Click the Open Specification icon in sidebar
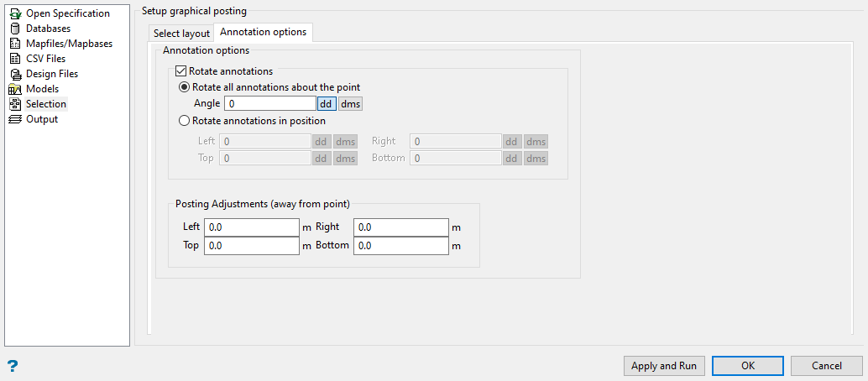Screen dimensions: 868x381 click(14, 13)
